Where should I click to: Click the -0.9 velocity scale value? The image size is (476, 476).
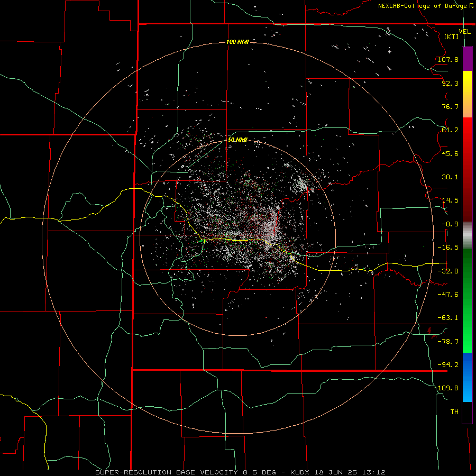pyautogui.click(x=450, y=224)
